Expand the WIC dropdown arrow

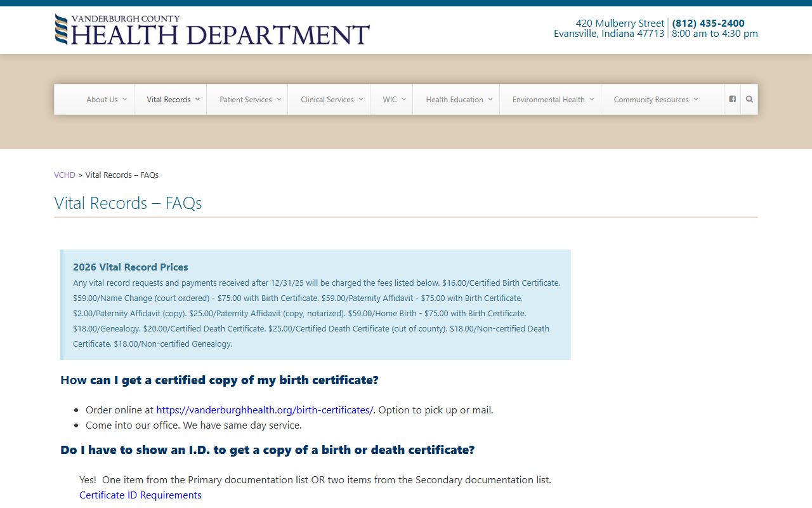(x=404, y=99)
